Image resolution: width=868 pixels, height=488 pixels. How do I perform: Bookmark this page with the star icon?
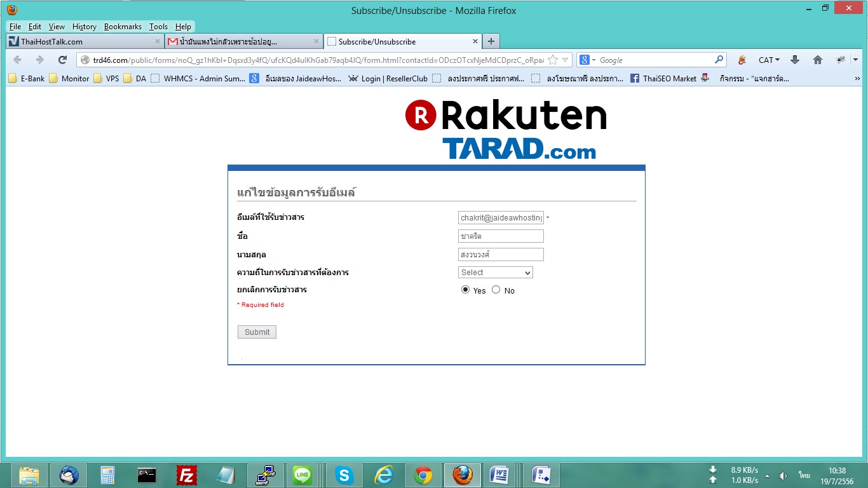pos(553,60)
